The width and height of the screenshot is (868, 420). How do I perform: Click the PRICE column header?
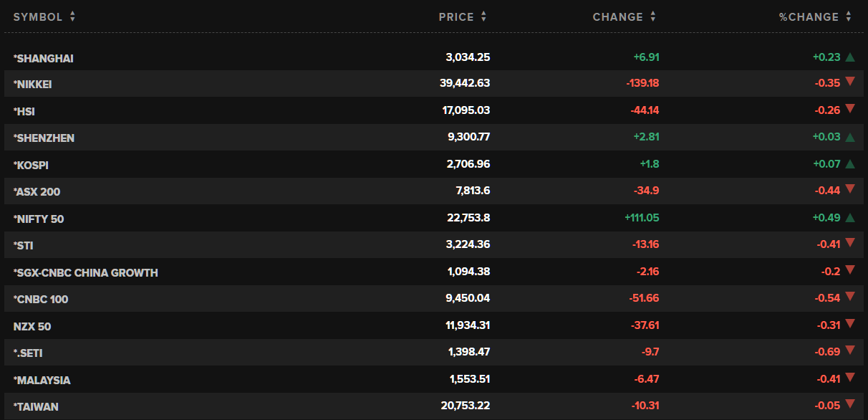[x=456, y=16]
